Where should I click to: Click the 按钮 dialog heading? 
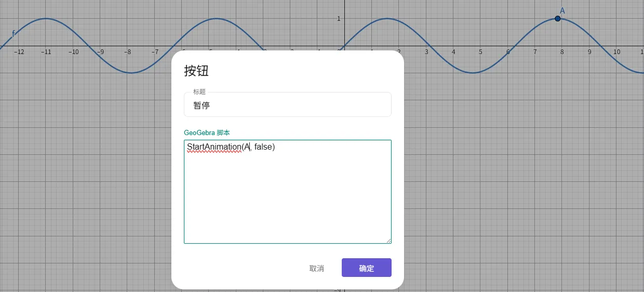click(x=196, y=71)
